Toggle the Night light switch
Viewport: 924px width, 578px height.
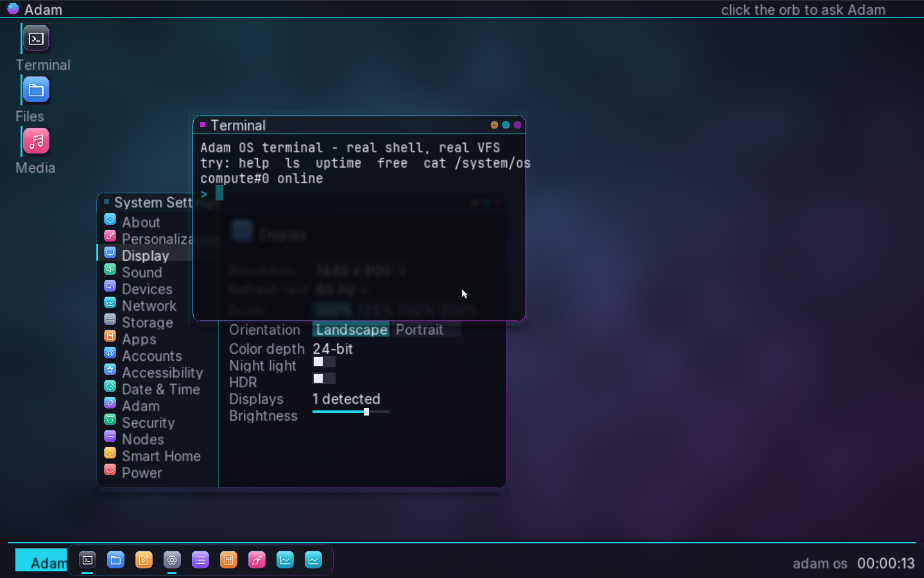click(324, 362)
